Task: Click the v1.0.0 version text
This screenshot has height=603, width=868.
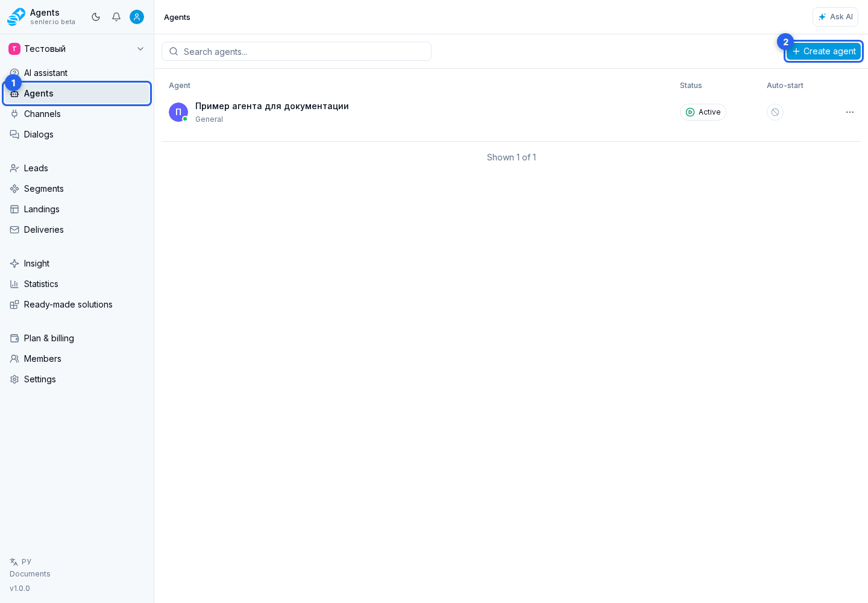Action: 20,589
